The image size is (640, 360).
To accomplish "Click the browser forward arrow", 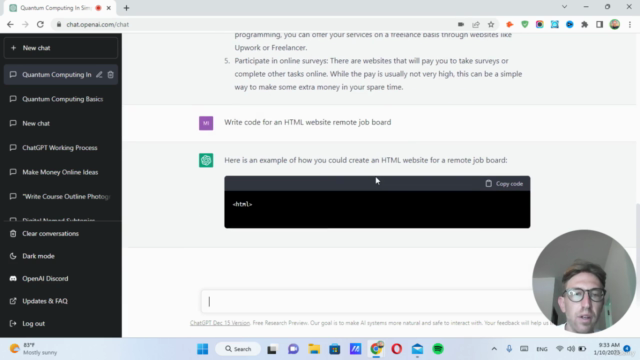I will pos(25,24).
